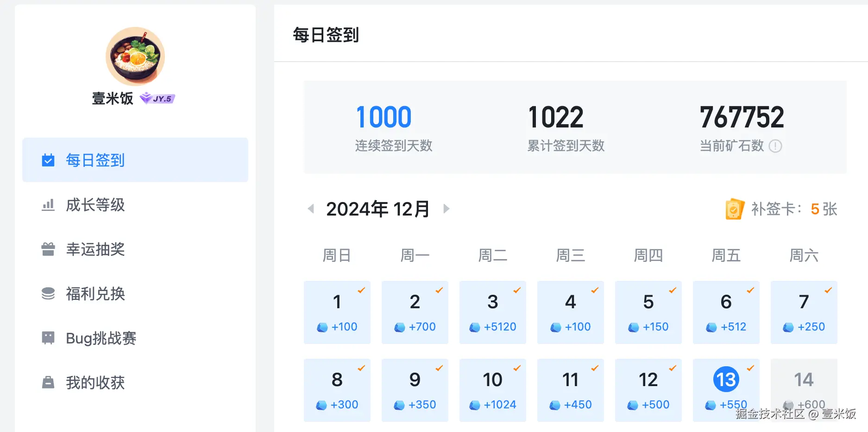
Task: Click the 成长等级 chart icon
Action: (48, 204)
